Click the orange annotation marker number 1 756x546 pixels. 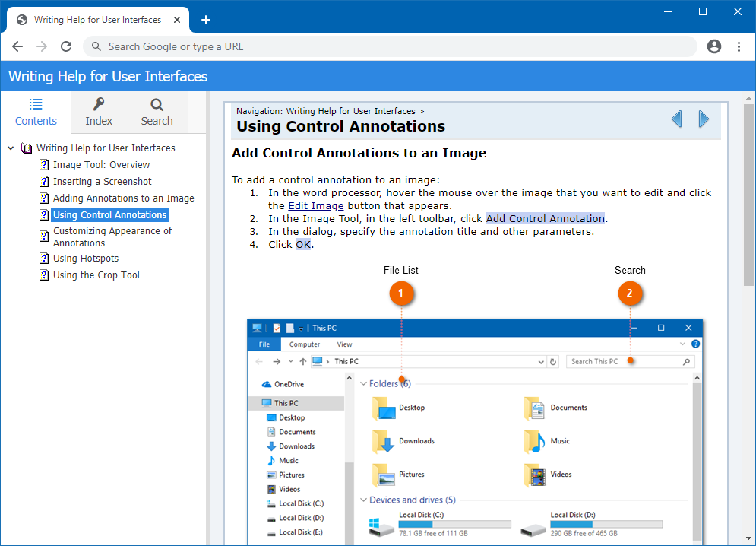pos(401,293)
